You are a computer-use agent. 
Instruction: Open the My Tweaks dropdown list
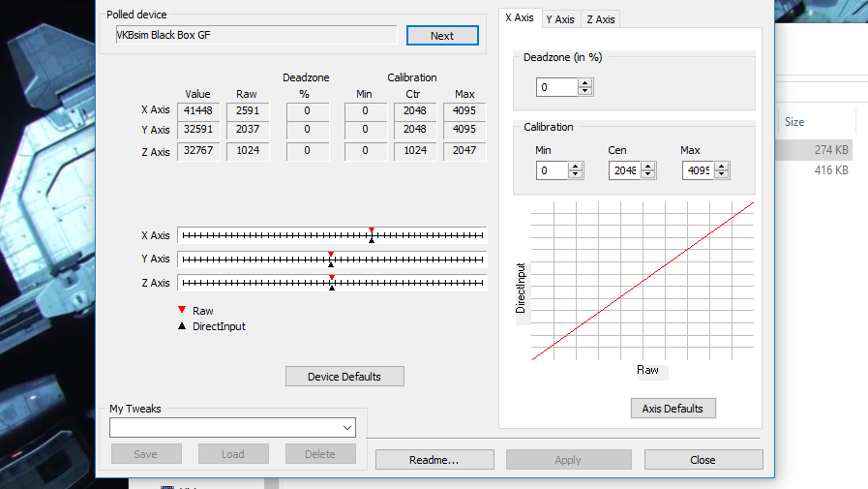(347, 428)
